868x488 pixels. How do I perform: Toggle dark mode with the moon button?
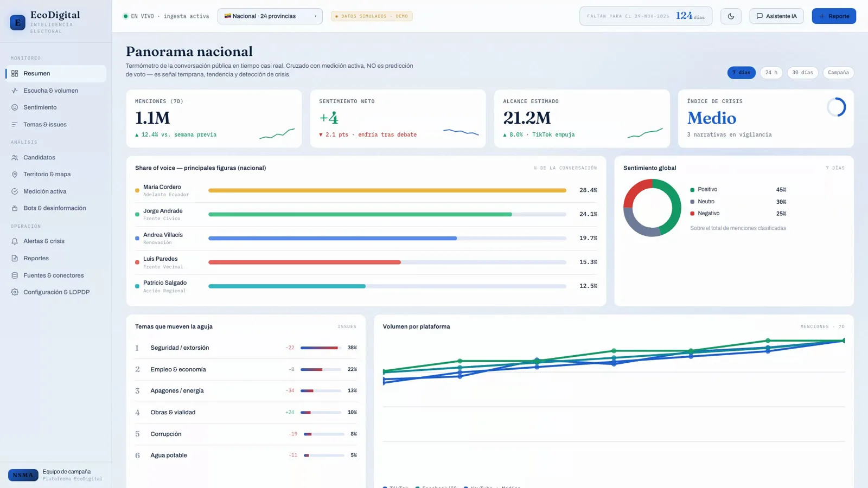[731, 16]
